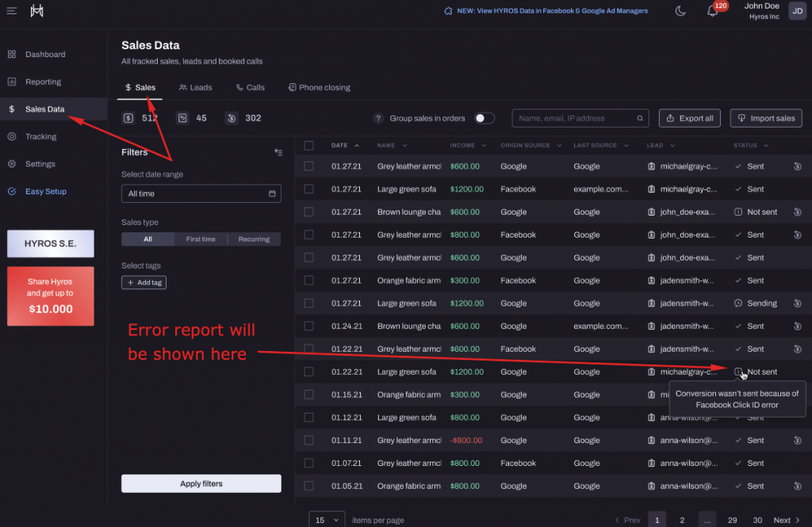812x527 pixels.
Task: Select the First time sales type
Action: click(x=201, y=239)
